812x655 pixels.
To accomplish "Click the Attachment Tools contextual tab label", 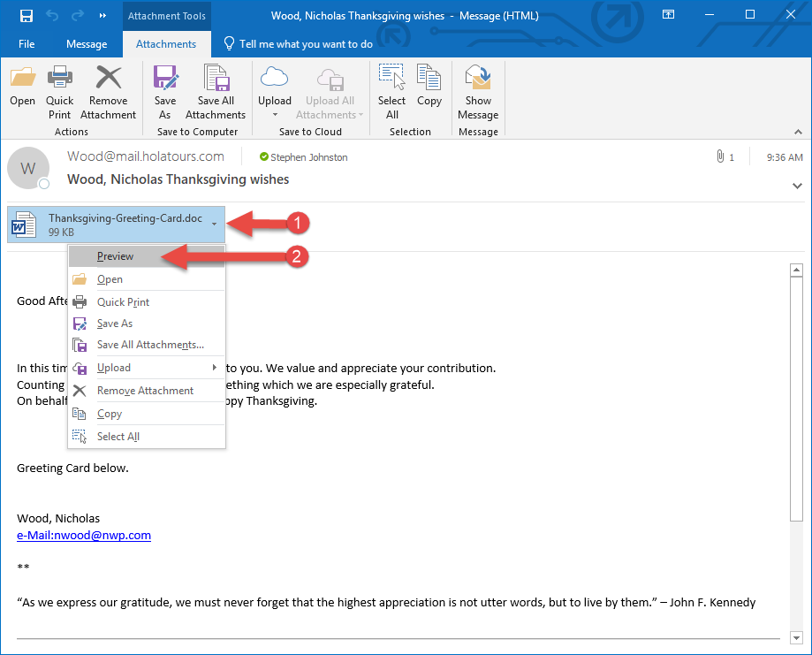I will coord(167,16).
